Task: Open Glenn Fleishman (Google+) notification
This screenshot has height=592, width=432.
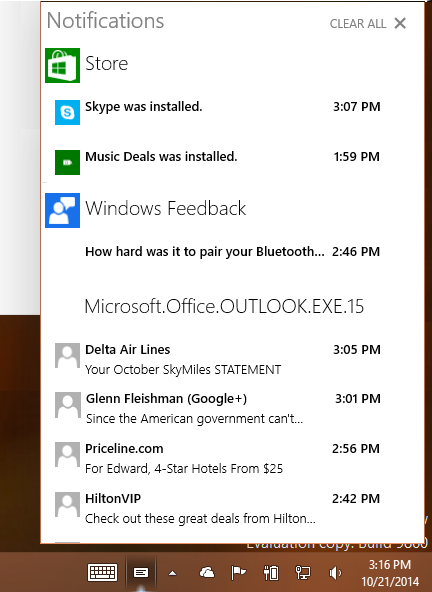Action: [217, 408]
